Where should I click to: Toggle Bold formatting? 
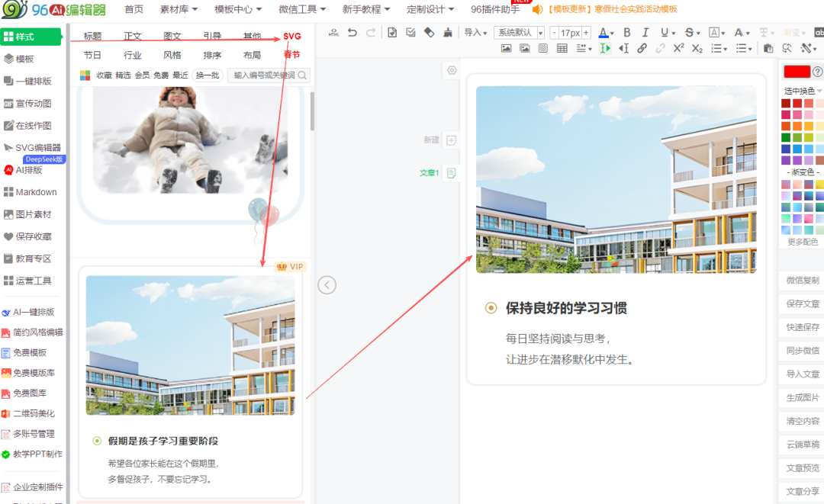(627, 32)
